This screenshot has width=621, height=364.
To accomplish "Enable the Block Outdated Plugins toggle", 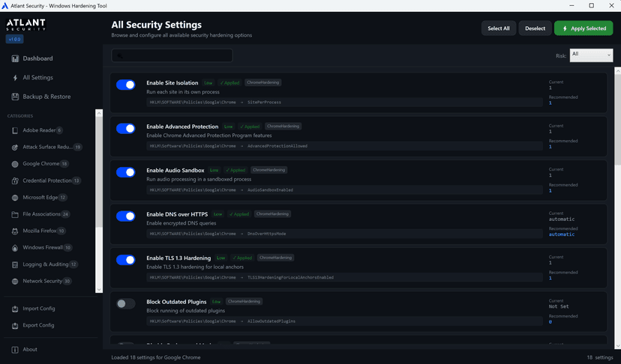I will (125, 304).
